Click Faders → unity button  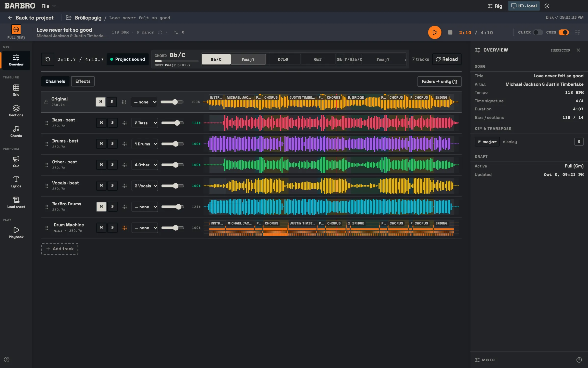point(439,81)
